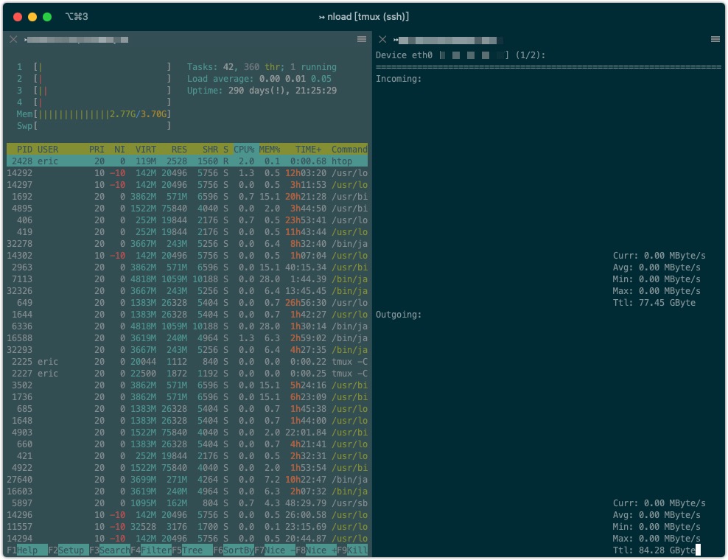The height and width of the screenshot is (560, 728).
Task: Select process row with PID 16588
Action: point(187,338)
